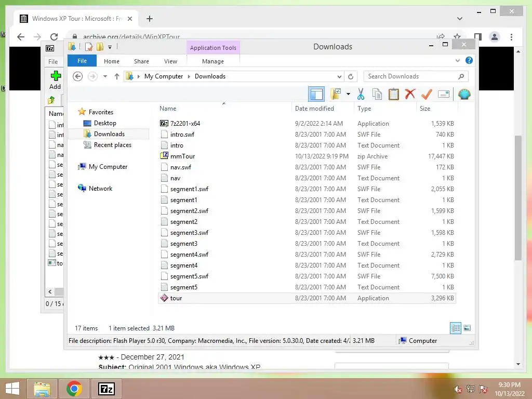532x399 pixels.
Task: Open 7-Zip from the taskbar
Action: click(x=106, y=389)
